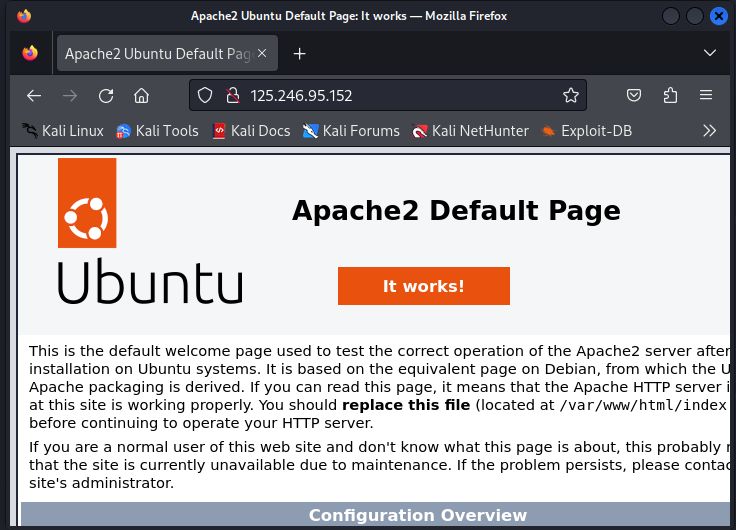This screenshot has height=530, width=736.
Task: Show more bookmarks toolbar items
Action: [x=709, y=131]
